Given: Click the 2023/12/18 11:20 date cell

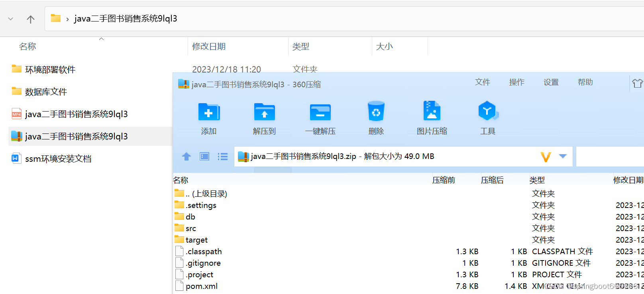Looking at the screenshot, I should (x=226, y=69).
